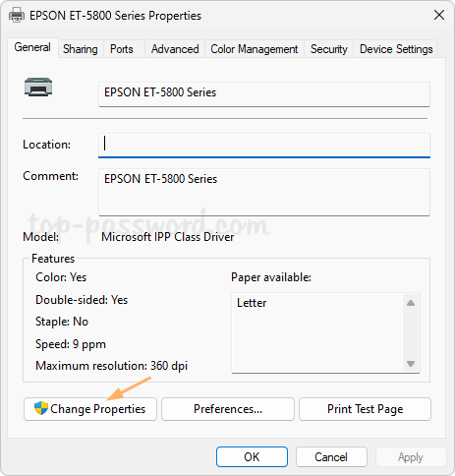455x476 pixels.
Task: Click the paper list scroll up arrow
Action: point(411,303)
